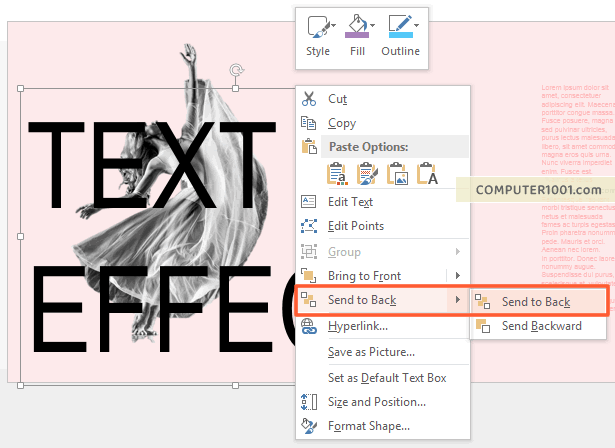
Task: Choose the second Paste Options icon with brush
Action: [368, 174]
